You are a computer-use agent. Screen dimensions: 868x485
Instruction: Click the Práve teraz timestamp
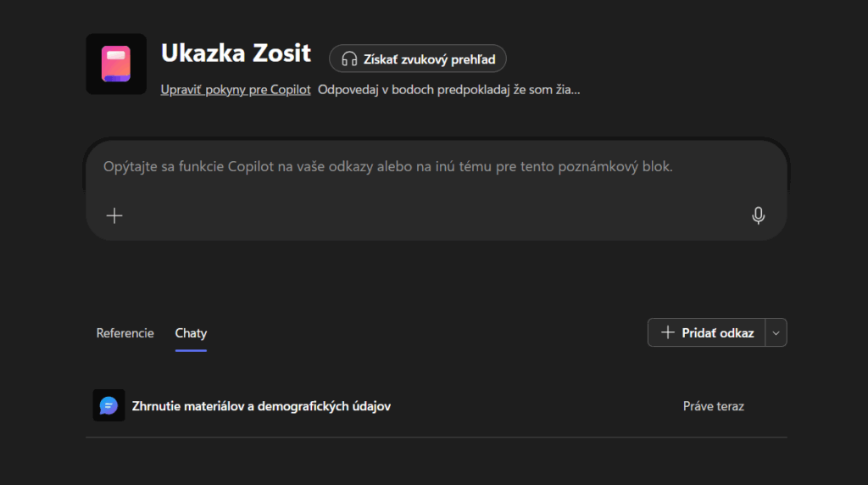(714, 406)
